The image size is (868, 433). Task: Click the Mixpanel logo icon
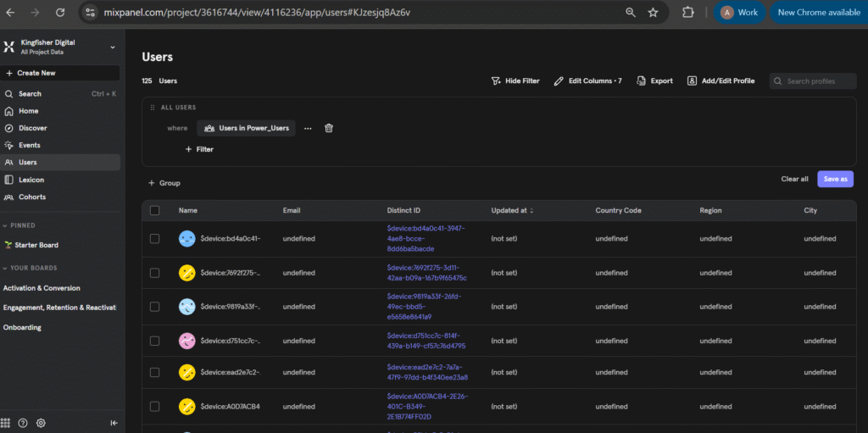click(x=8, y=47)
